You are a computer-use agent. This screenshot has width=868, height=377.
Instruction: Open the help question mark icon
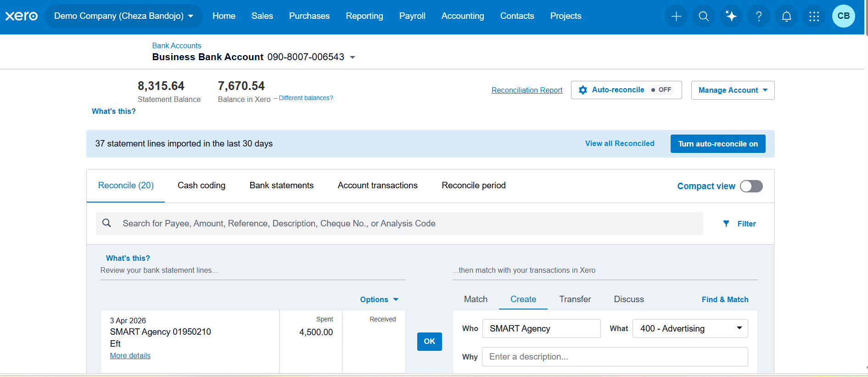pyautogui.click(x=759, y=17)
